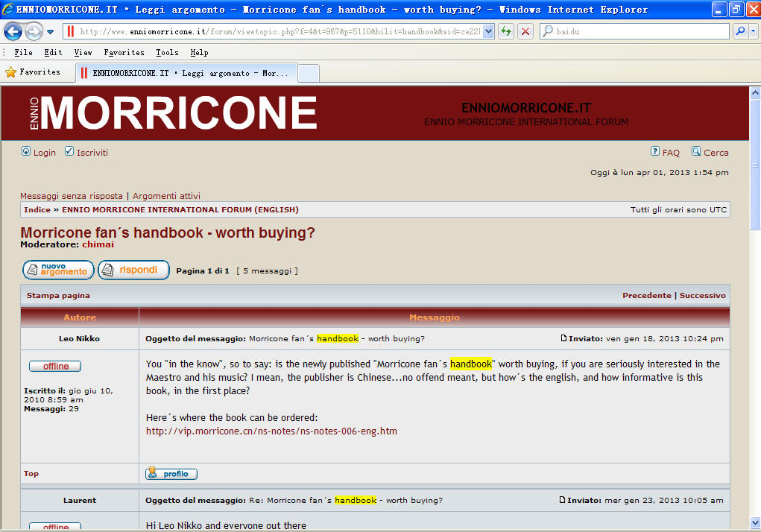This screenshot has height=532, width=761.
Task: Open the Help menu
Action: [199, 52]
